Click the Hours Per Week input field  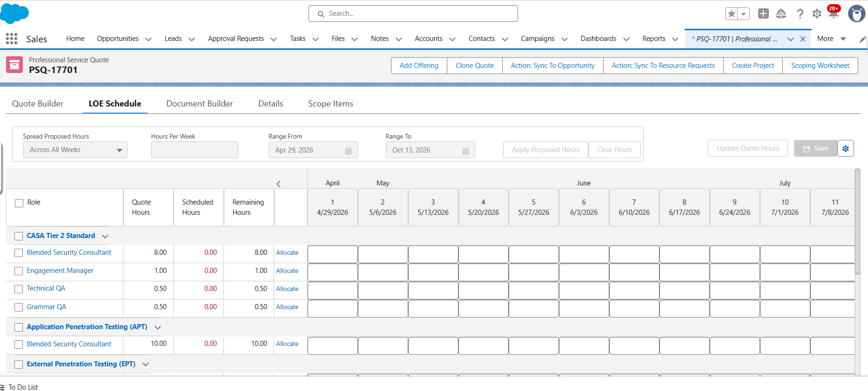(x=195, y=150)
